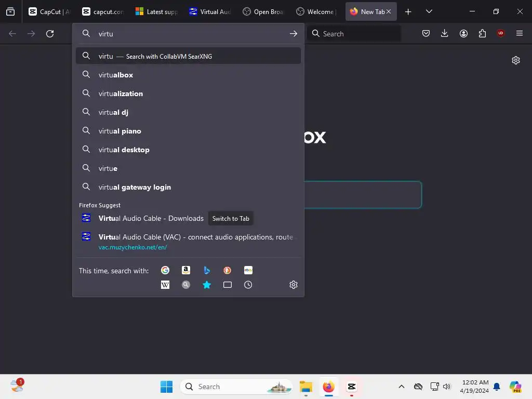Image resolution: width=532 pixels, height=399 pixels.
Task: Search this time with Amazon
Action: [186, 270]
